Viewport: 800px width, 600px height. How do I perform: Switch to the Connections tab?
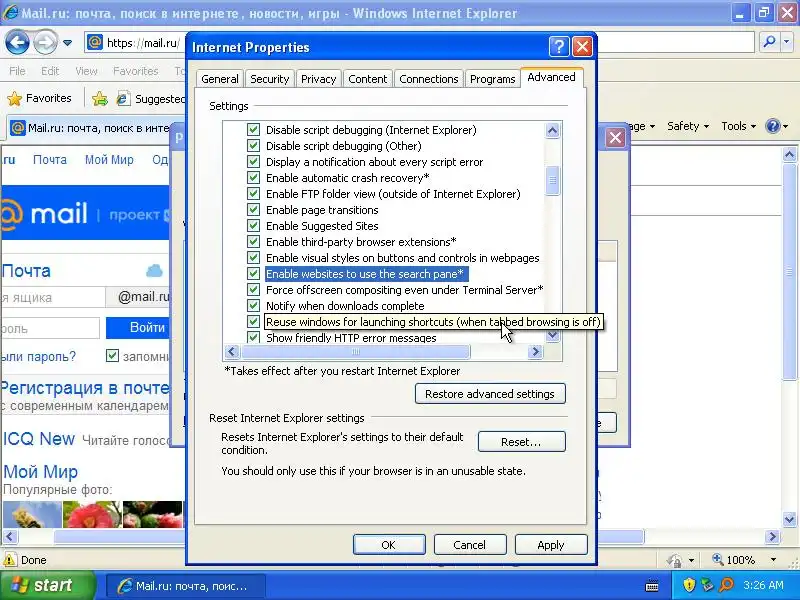(x=429, y=79)
